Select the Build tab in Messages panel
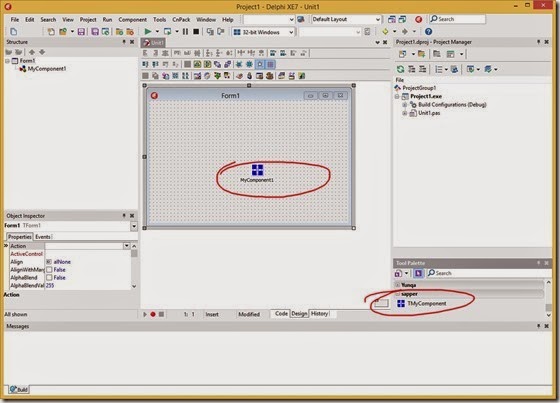 (x=19, y=389)
